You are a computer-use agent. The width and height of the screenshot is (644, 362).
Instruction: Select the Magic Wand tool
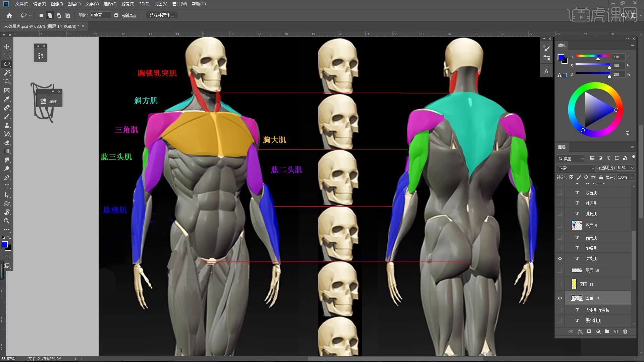[x=7, y=73]
